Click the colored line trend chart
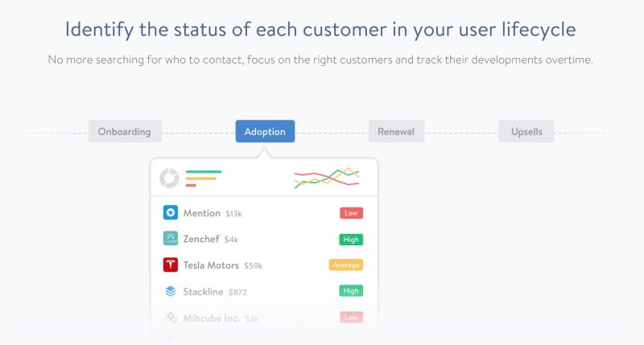This screenshot has width=644, height=345. click(x=327, y=178)
